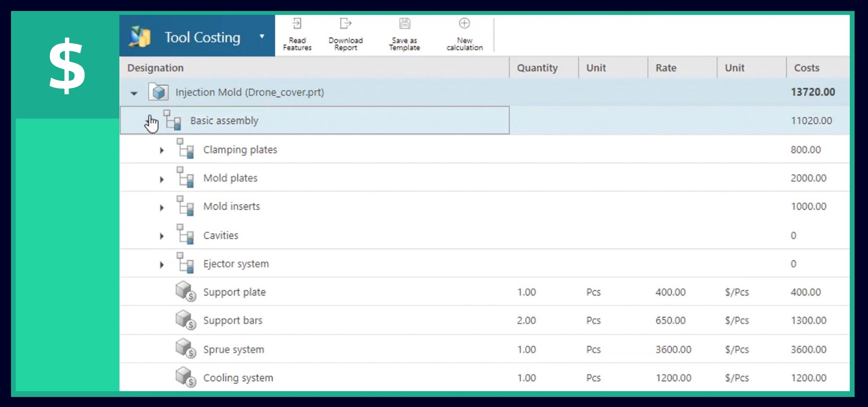
Task: Click the Mold inserts assembly icon
Action: (x=185, y=205)
